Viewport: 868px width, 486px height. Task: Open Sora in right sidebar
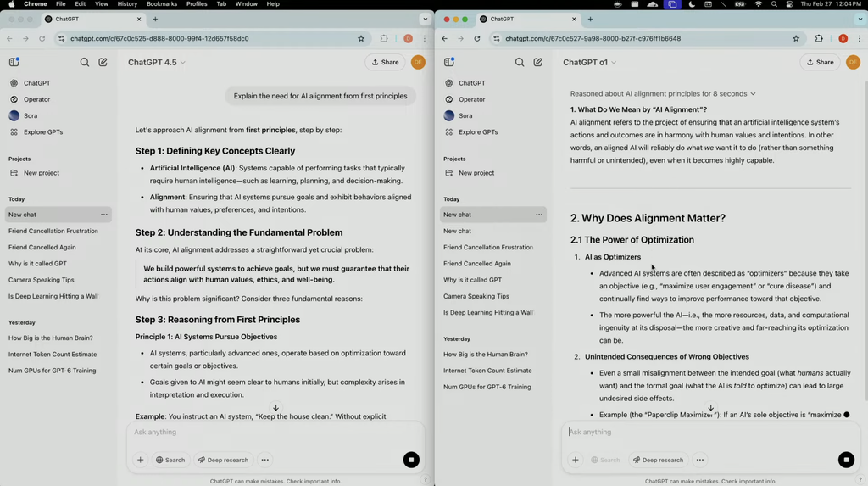click(465, 116)
